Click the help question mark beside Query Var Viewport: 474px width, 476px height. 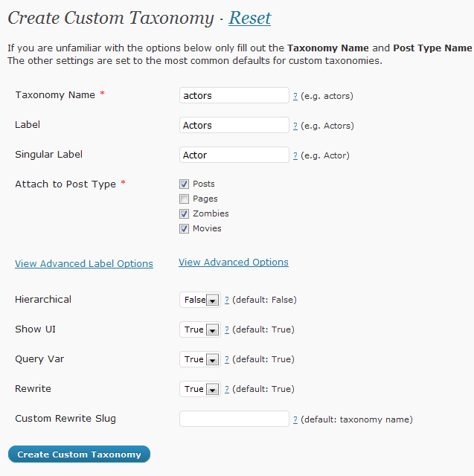(x=227, y=359)
